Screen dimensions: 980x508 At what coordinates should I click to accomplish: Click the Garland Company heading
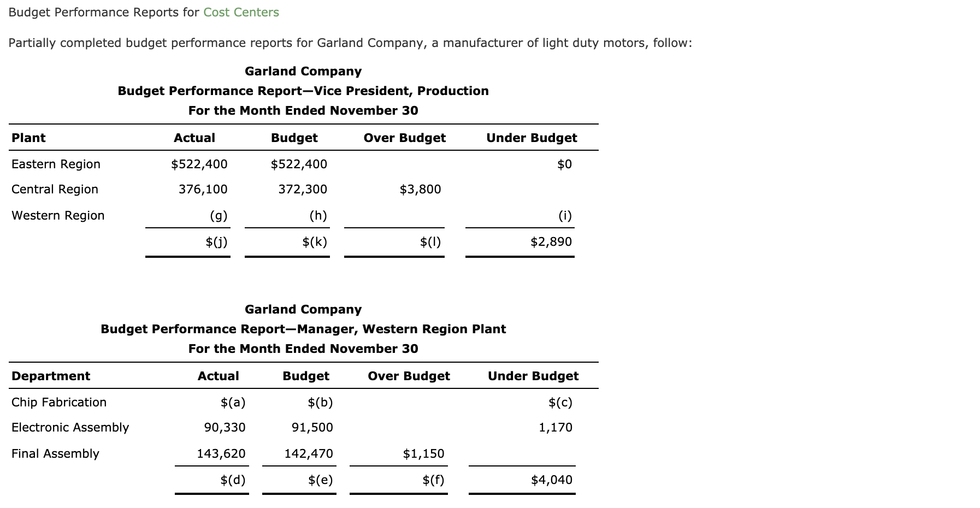pos(303,71)
